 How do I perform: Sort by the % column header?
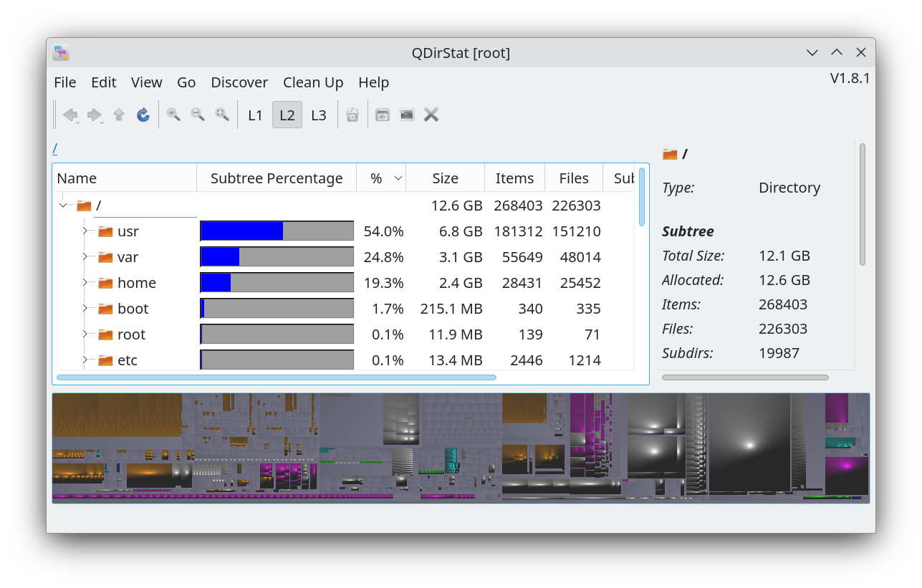(x=381, y=178)
